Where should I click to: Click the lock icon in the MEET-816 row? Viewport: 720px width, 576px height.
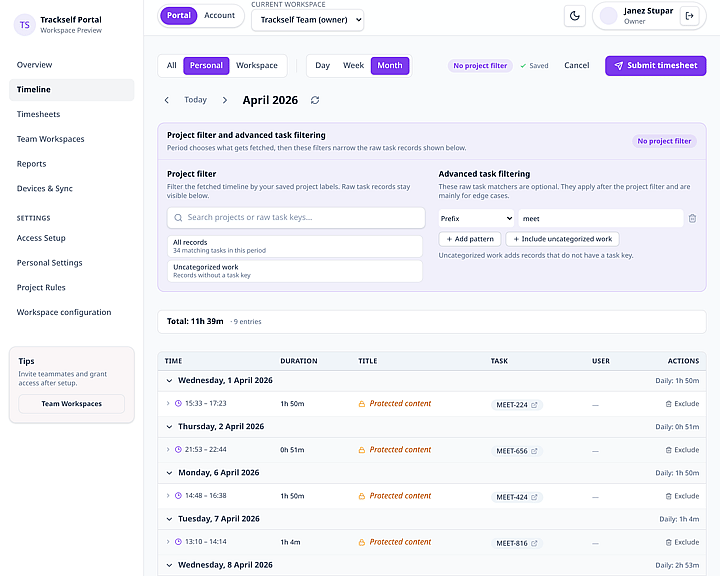[362, 542]
